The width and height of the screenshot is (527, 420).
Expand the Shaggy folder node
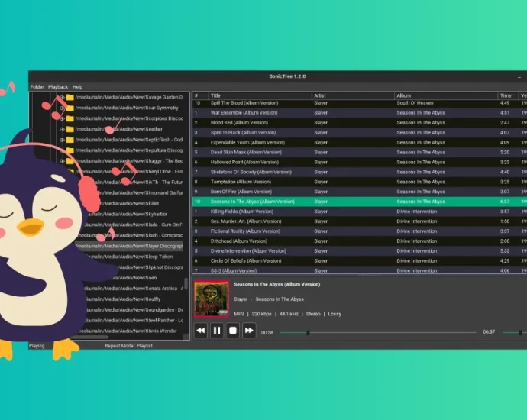coord(62,161)
